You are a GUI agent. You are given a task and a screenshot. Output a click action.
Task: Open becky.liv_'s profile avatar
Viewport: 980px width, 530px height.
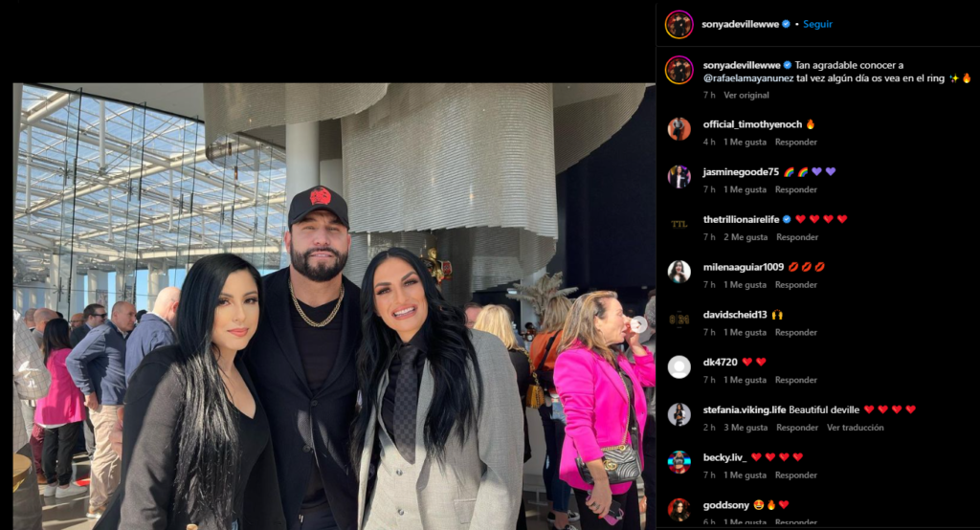(x=679, y=462)
